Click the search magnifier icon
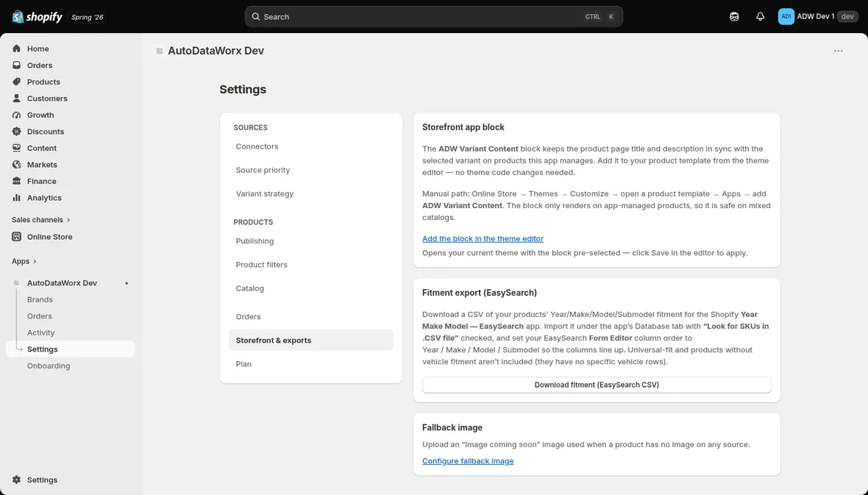This screenshot has height=495, width=868. (256, 17)
